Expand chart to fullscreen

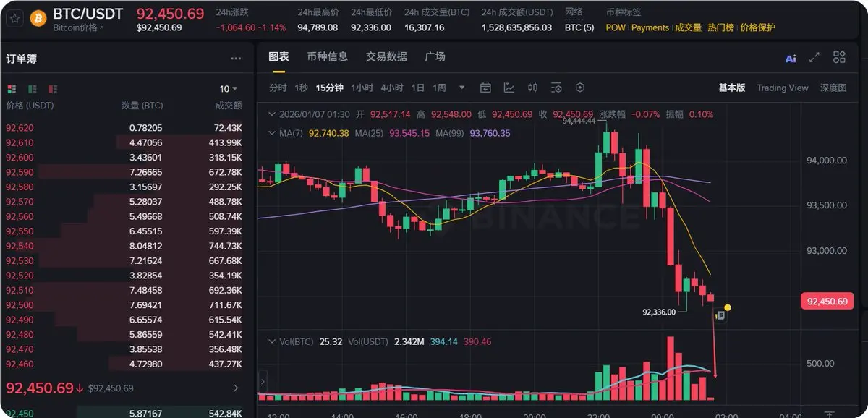814,58
